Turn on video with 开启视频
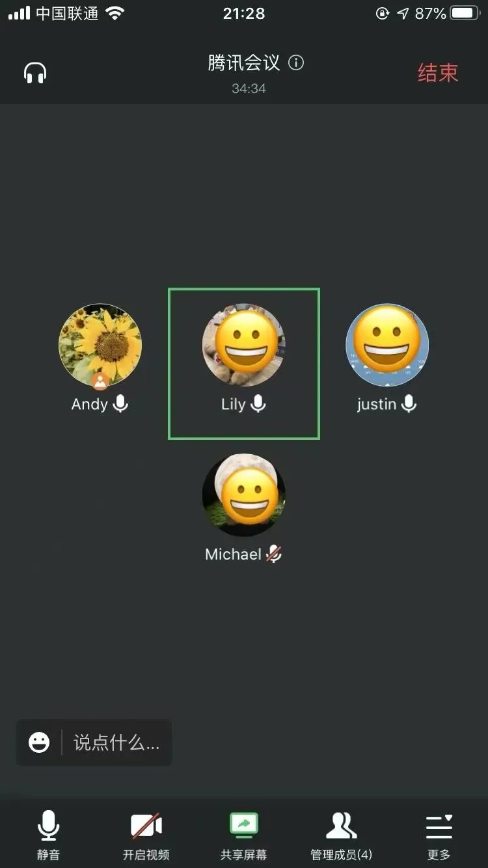This screenshot has height=868, width=488. pos(146,835)
